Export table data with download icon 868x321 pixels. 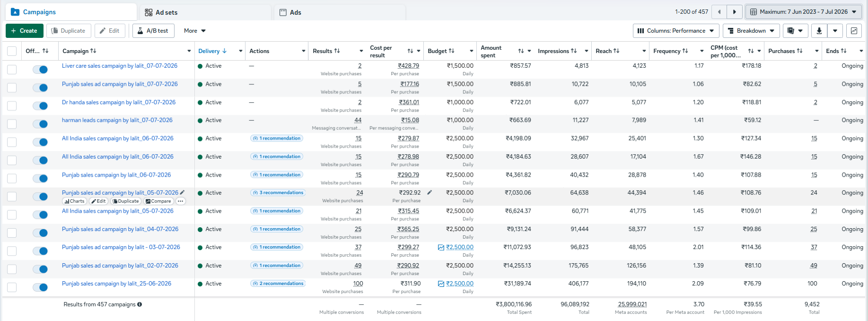click(x=819, y=31)
